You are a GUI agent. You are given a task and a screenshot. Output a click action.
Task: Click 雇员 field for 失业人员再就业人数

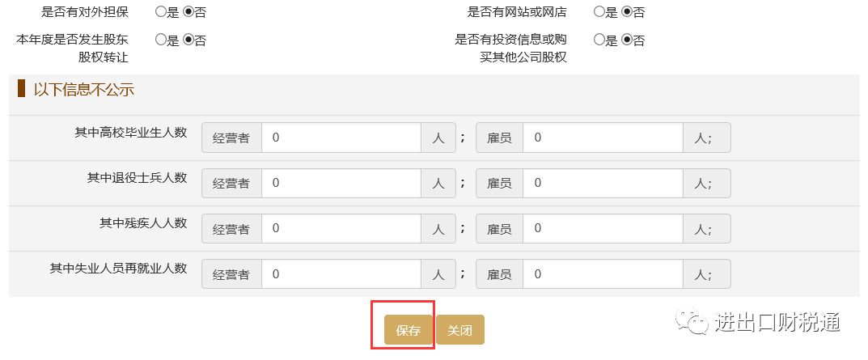(603, 274)
